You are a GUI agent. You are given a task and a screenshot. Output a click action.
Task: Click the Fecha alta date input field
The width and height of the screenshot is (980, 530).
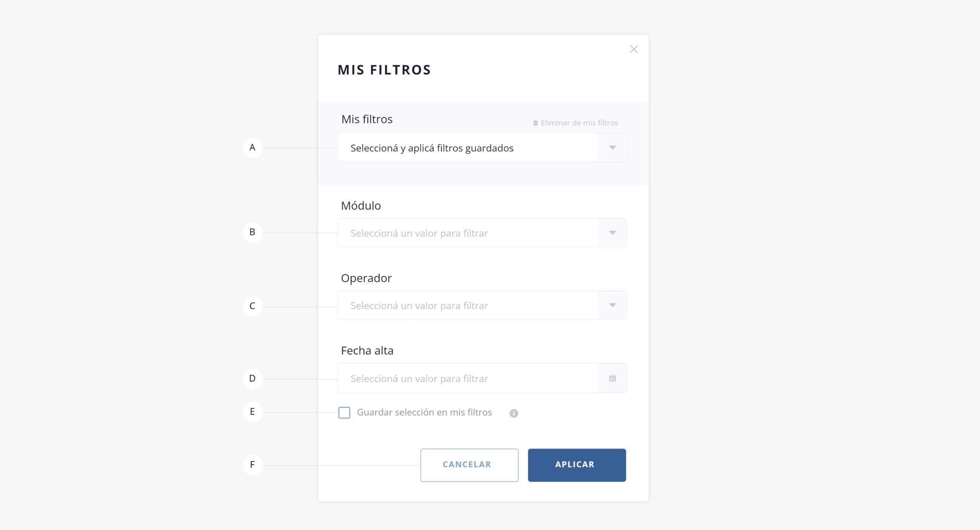coord(468,378)
